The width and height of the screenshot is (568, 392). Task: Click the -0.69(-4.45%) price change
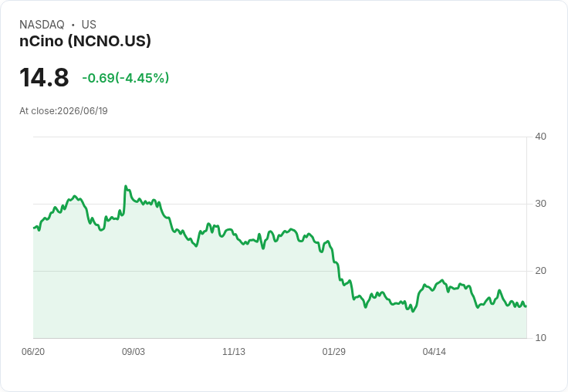pyautogui.click(x=125, y=78)
